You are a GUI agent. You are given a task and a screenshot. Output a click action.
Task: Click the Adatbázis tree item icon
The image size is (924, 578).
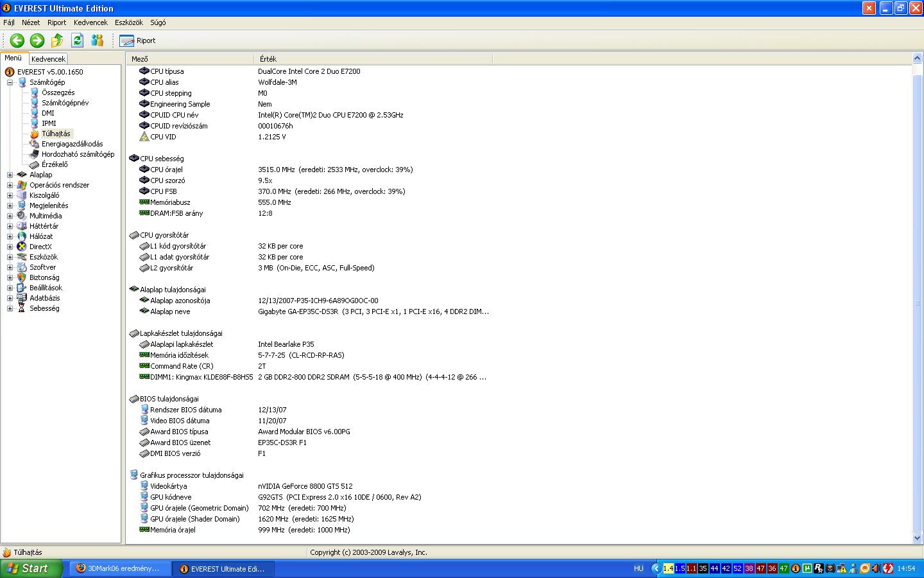[x=22, y=298]
